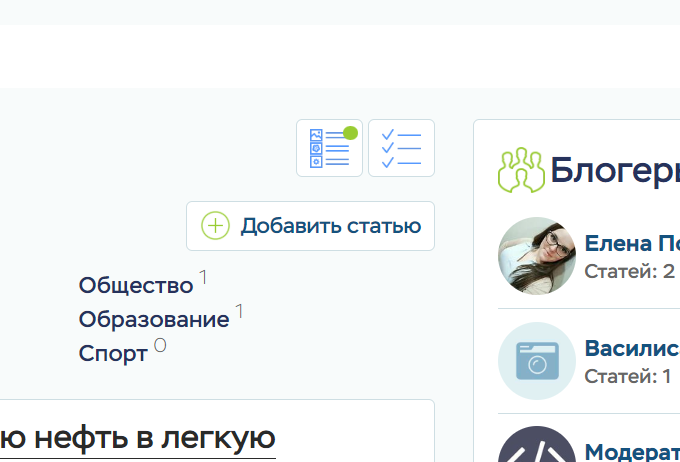Open blogger Елена's profile name link
This screenshot has height=462, width=680.
click(x=631, y=243)
